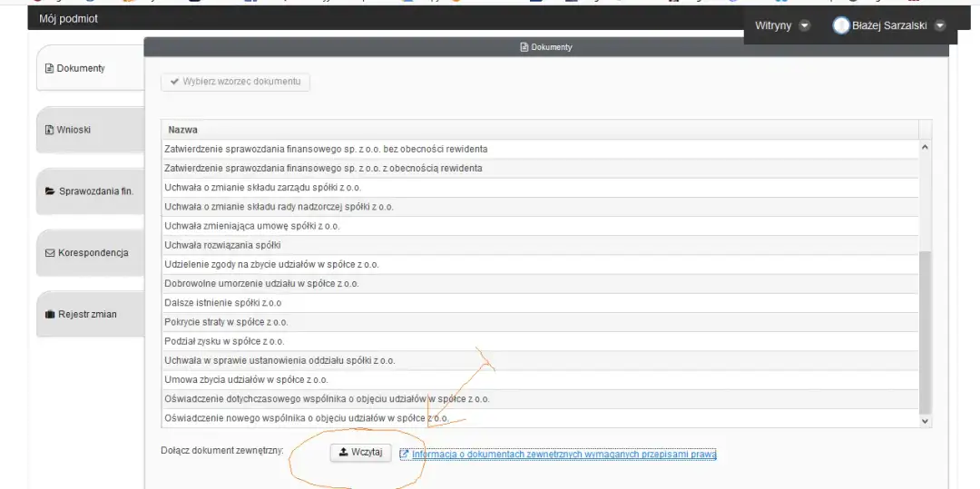The width and height of the screenshot is (980, 489).
Task: Click the user avatar icon
Action: [841, 26]
